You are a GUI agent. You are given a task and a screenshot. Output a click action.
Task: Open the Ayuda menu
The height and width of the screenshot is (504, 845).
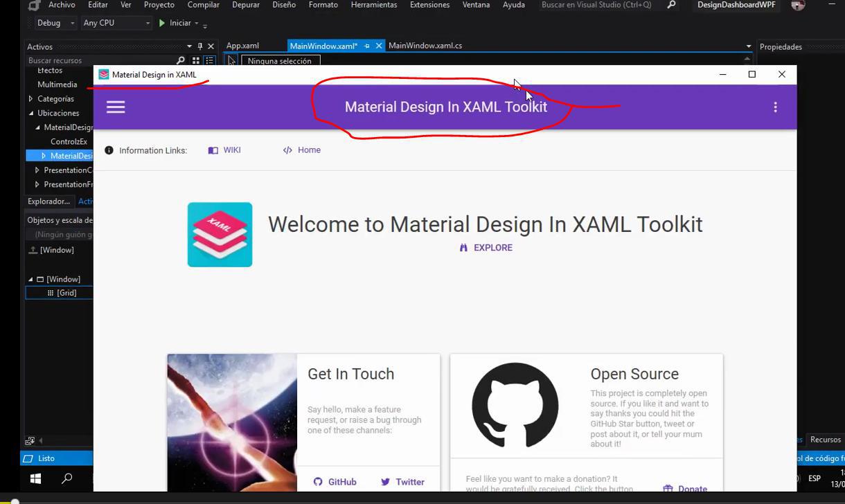coord(514,5)
